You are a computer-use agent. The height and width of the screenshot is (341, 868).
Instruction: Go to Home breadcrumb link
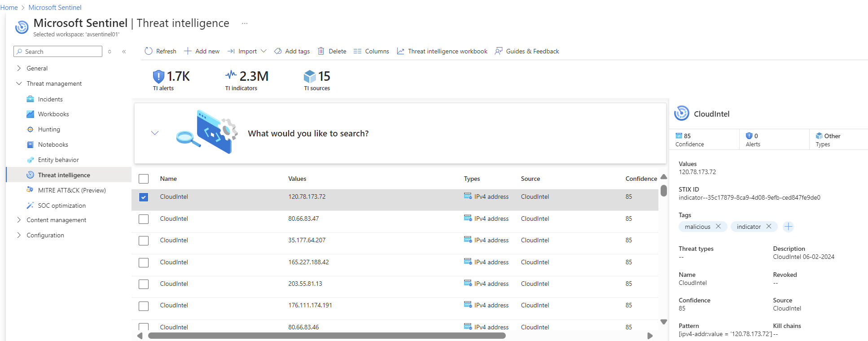pos(9,8)
